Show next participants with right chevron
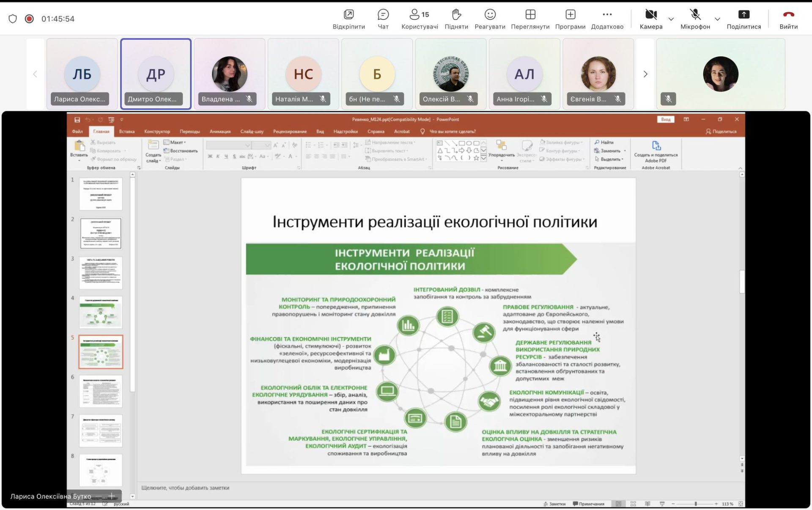This screenshot has height=510, width=812. pyautogui.click(x=645, y=74)
